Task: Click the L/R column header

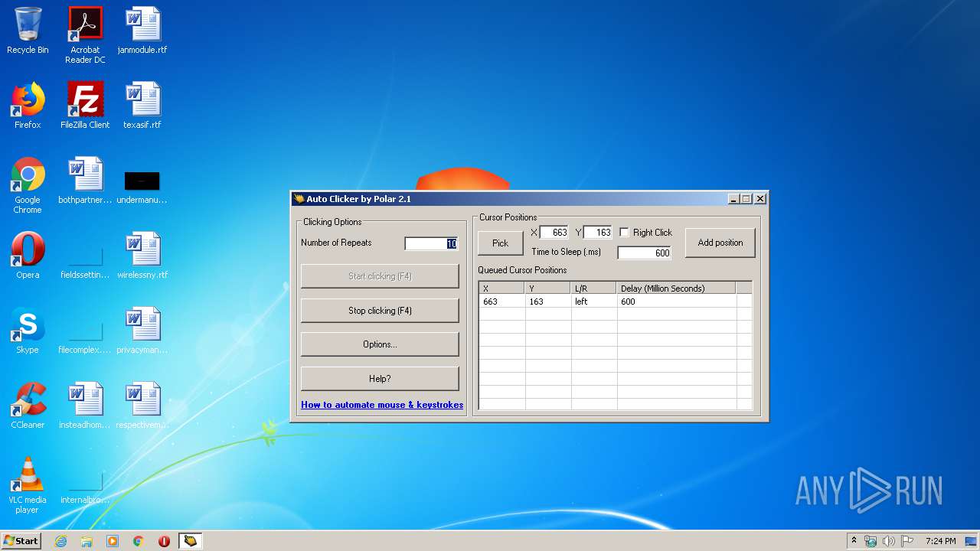Action: [x=594, y=289]
